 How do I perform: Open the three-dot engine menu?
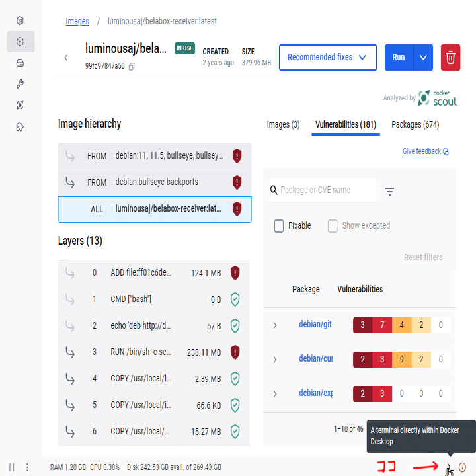tap(27, 467)
